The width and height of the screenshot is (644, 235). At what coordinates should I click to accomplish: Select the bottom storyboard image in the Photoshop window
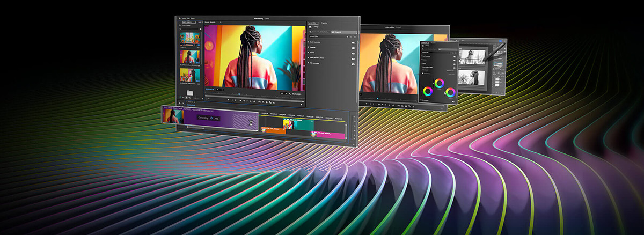coord(472,77)
